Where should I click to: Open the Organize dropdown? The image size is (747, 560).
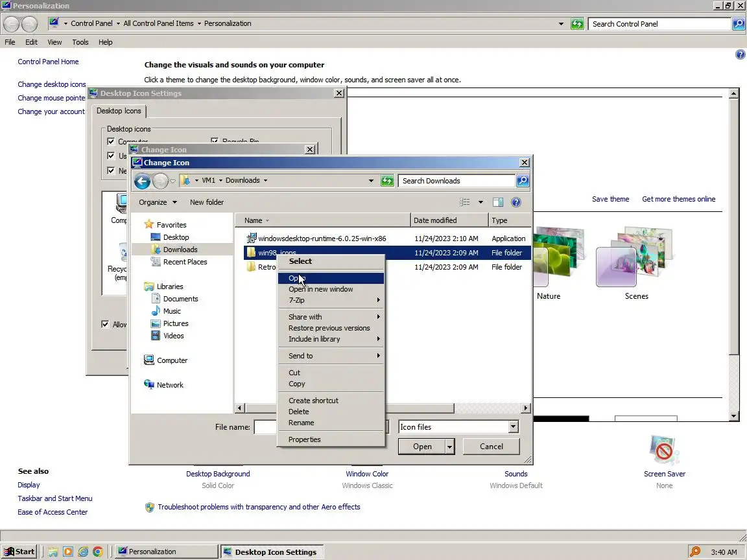click(158, 202)
